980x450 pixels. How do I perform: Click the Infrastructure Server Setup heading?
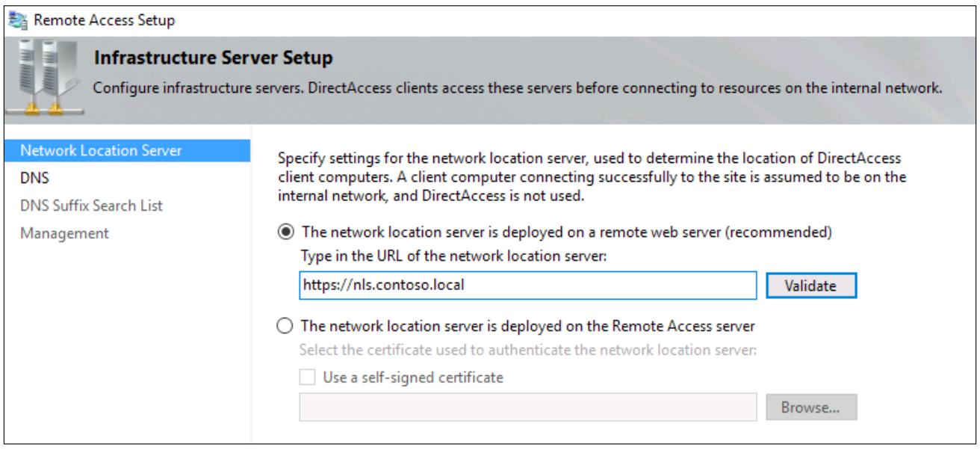pos(212,57)
